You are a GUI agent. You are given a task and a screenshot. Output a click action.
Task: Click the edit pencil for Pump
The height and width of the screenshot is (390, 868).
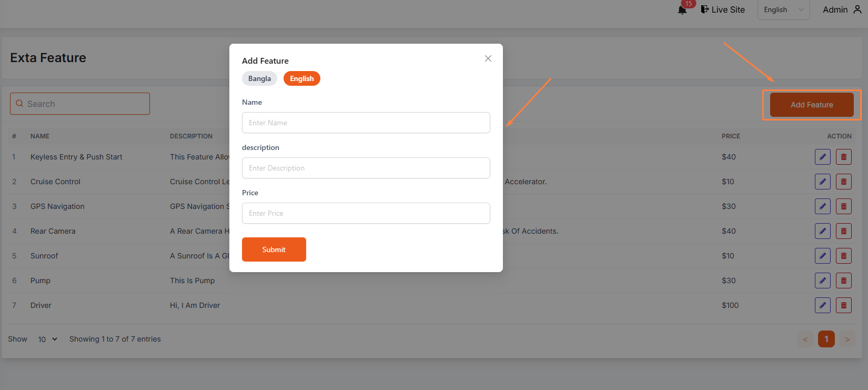tap(822, 281)
